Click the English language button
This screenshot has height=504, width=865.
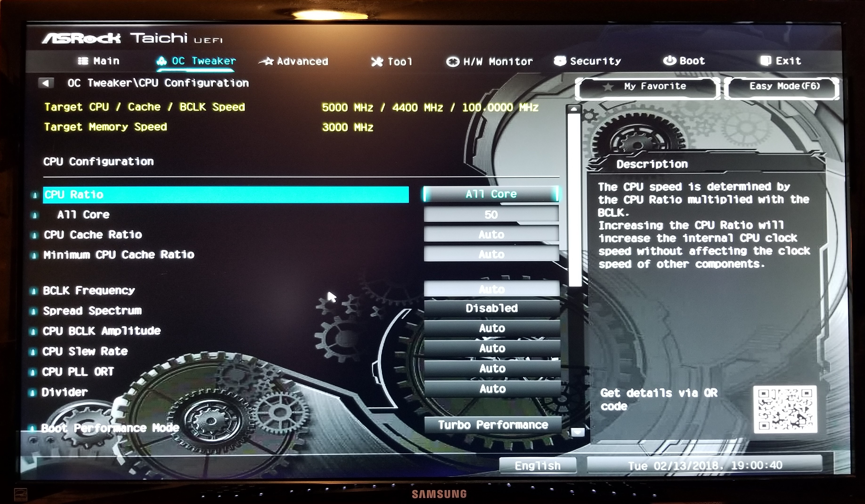(538, 466)
